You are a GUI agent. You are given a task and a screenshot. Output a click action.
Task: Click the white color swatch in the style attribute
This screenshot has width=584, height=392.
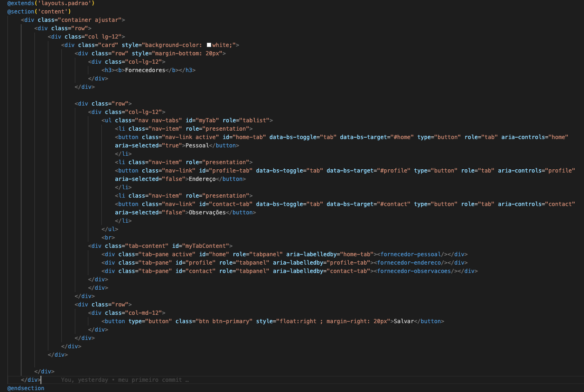pos(209,45)
